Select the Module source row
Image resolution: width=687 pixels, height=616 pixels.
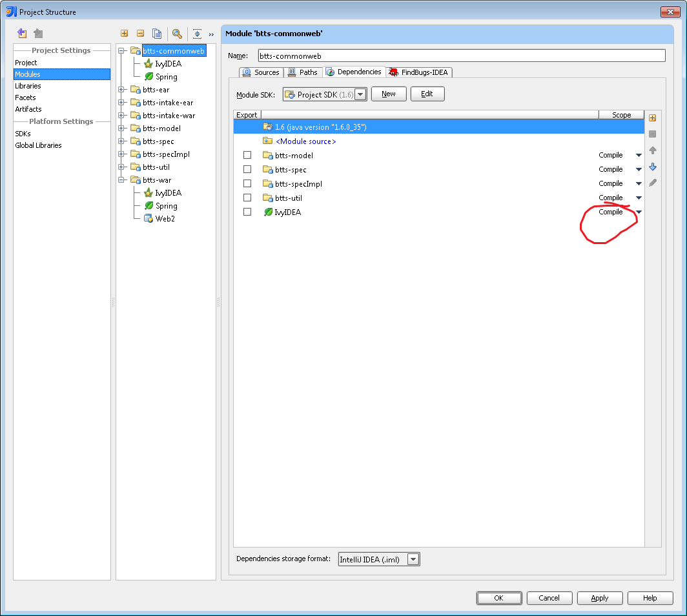coord(438,141)
